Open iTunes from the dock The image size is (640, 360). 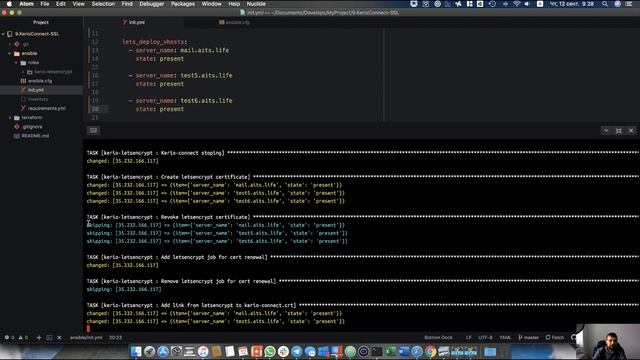click(x=203, y=351)
